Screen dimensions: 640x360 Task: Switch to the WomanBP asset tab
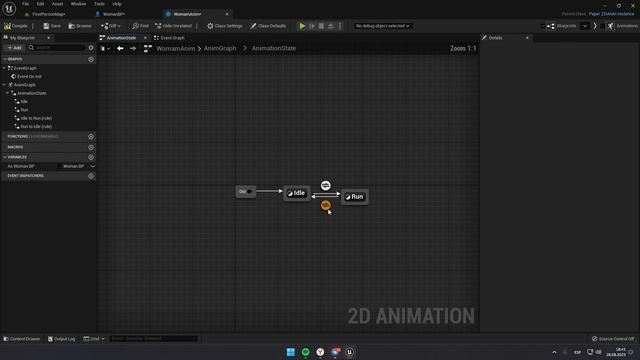(x=113, y=14)
